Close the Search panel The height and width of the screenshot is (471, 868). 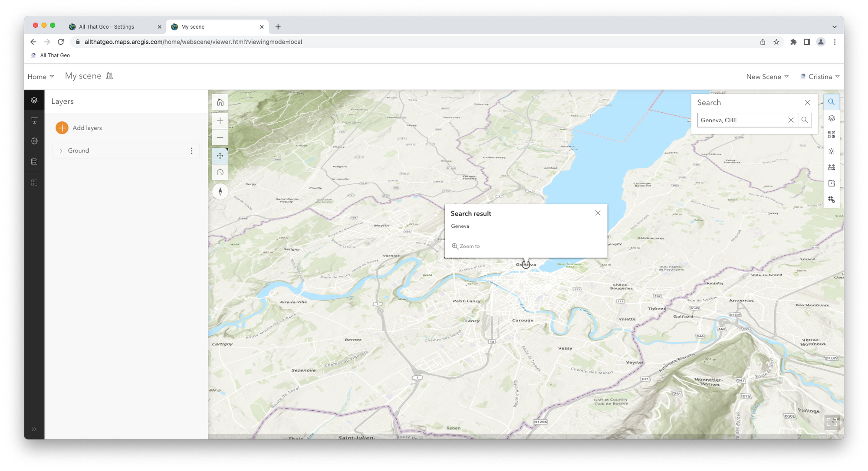807,103
